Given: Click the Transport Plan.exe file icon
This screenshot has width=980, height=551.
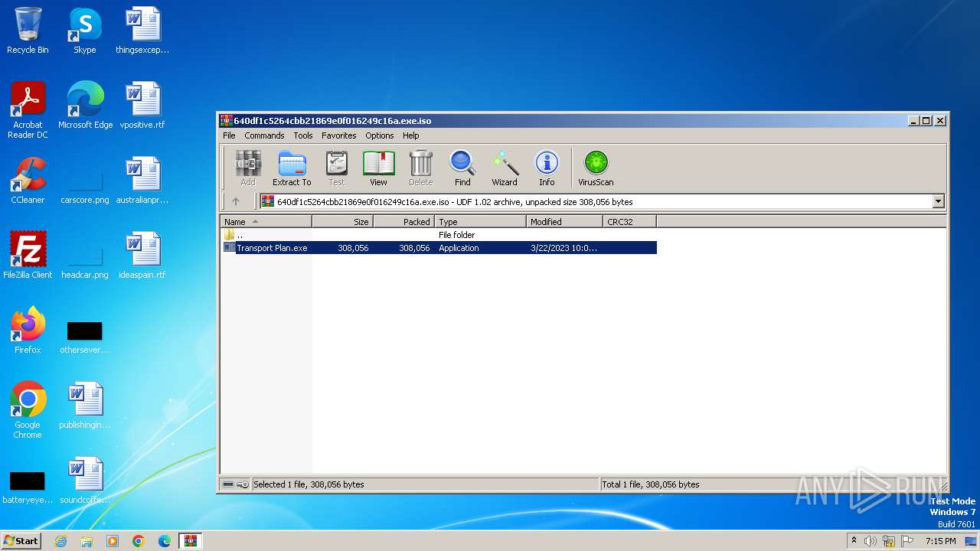Looking at the screenshot, I should coord(230,248).
